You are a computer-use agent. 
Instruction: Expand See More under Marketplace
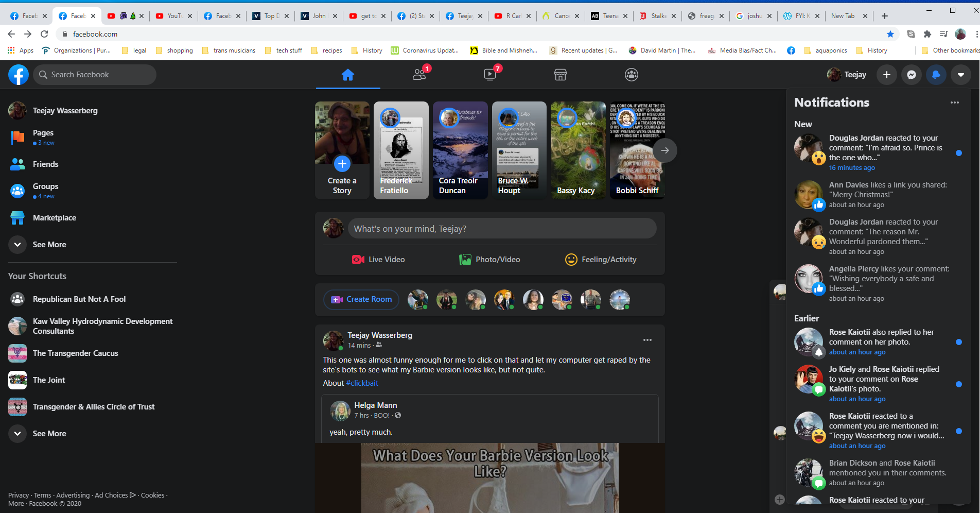click(93, 245)
